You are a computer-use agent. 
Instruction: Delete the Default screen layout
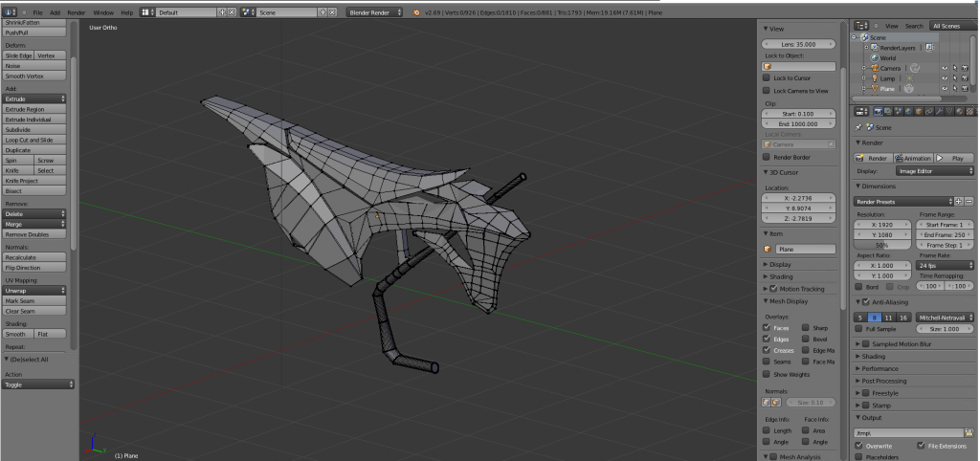point(232,12)
